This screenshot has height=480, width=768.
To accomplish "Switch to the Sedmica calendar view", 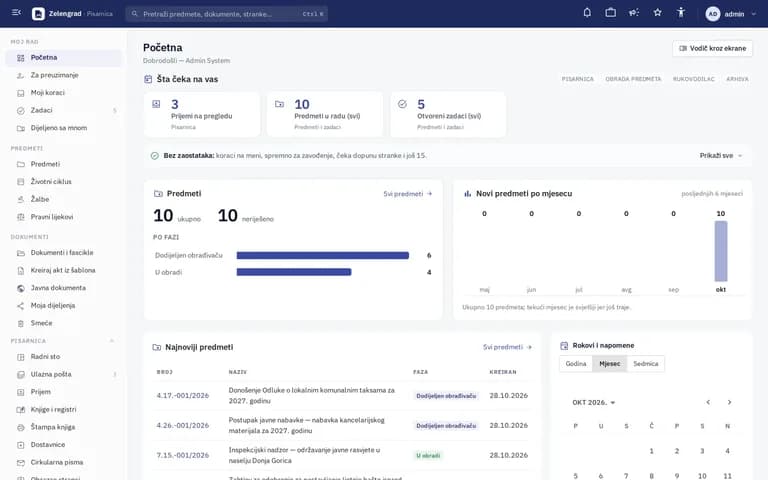I will 646,364.
